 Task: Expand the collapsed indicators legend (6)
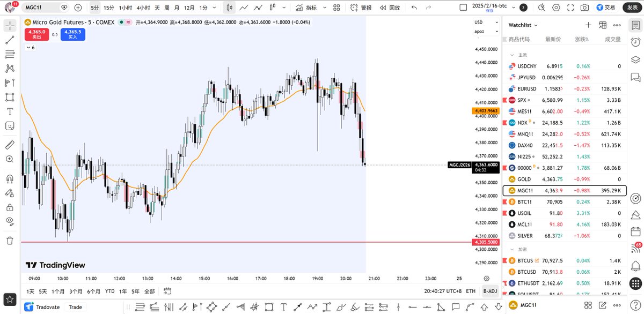[x=30, y=48]
